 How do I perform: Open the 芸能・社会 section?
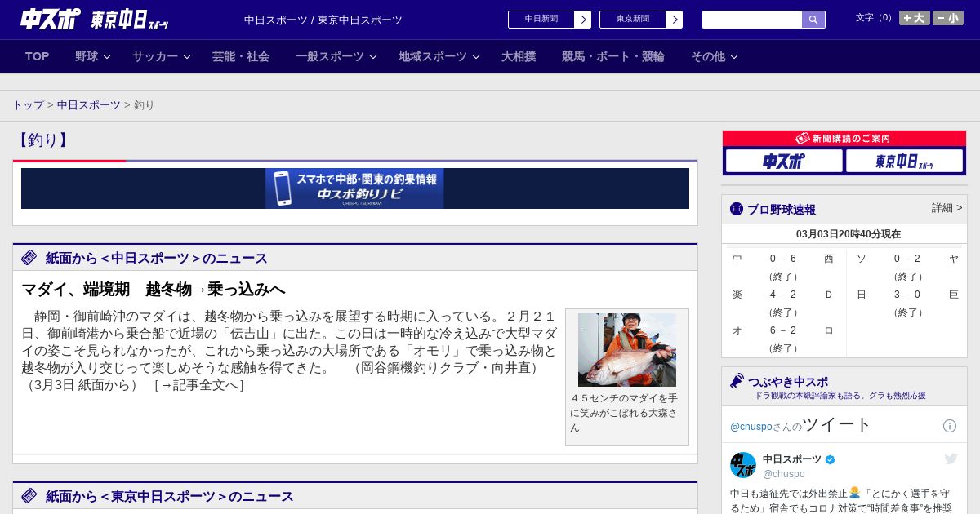click(x=241, y=56)
